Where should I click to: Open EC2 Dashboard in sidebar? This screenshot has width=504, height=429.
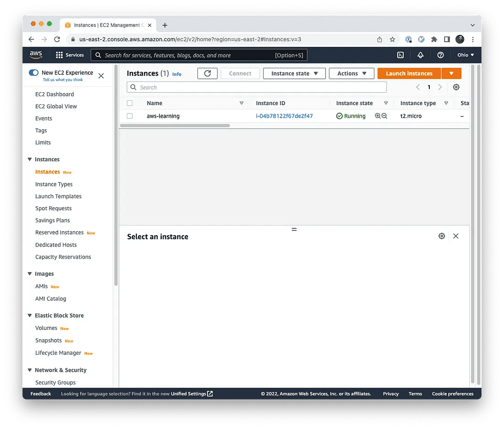tap(55, 94)
